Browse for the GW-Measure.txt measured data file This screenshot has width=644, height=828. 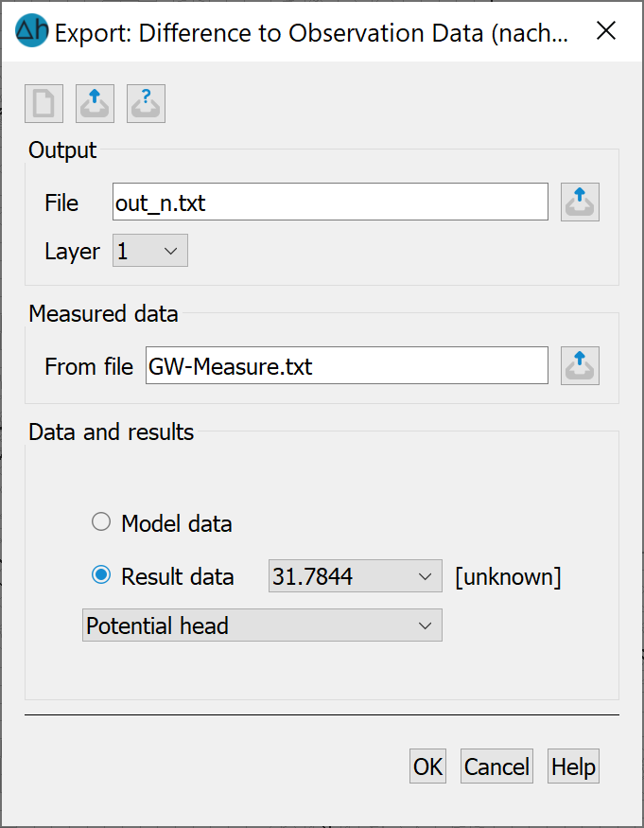[580, 366]
